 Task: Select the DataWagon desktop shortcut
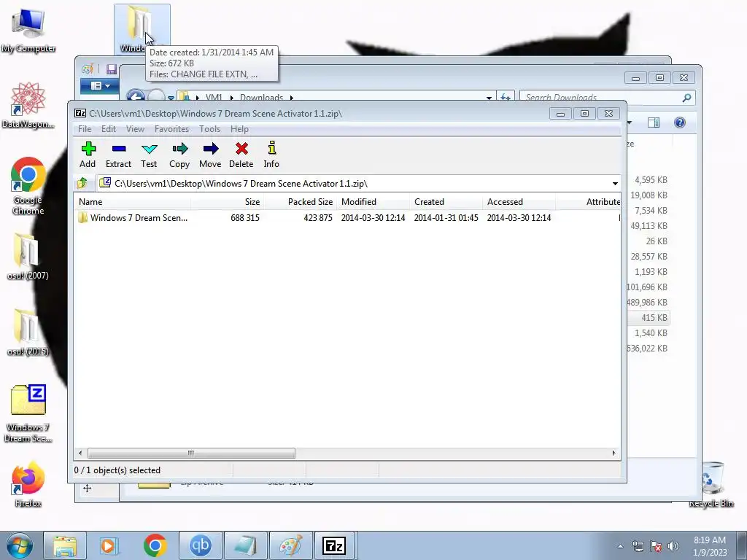point(28,105)
